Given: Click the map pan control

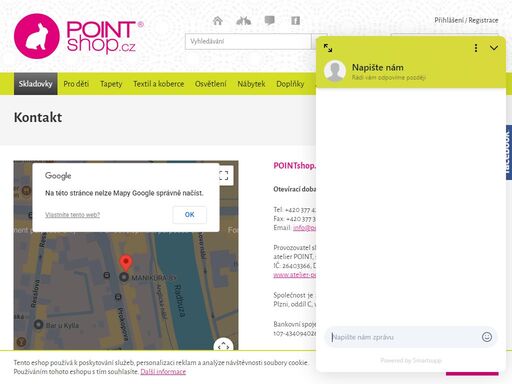Looking at the screenshot, I should pyautogui.click(x=224, y=346).
